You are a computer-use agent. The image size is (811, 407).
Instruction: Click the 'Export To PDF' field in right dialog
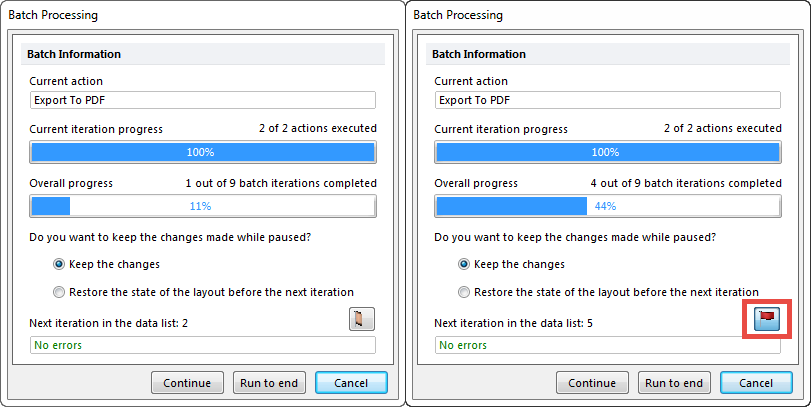(606, 100)
